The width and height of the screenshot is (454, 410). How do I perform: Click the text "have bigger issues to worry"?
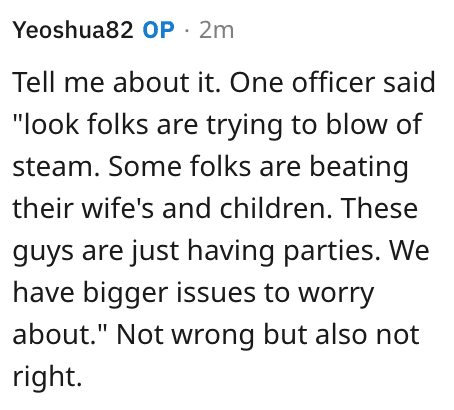coord(193,293)
